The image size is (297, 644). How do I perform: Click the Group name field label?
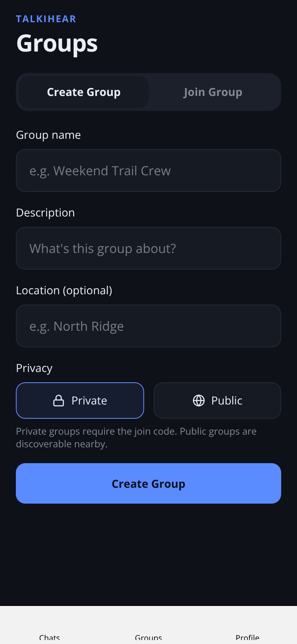(48, 135)
